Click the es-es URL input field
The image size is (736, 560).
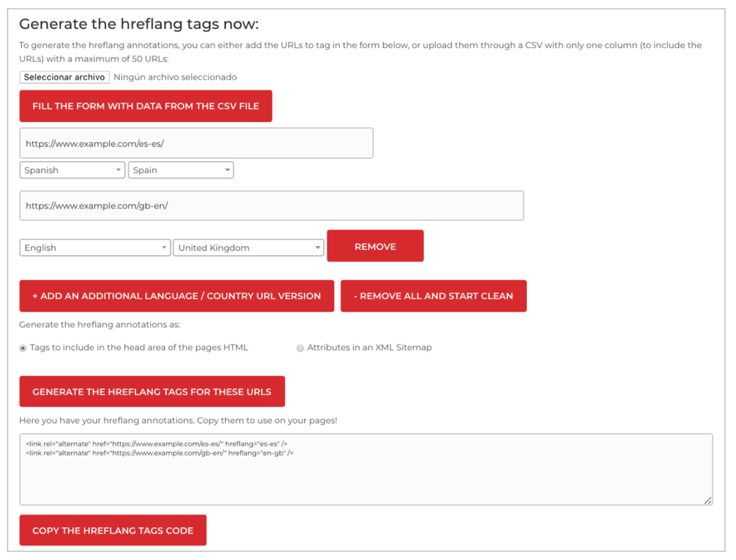click(196, 143)
